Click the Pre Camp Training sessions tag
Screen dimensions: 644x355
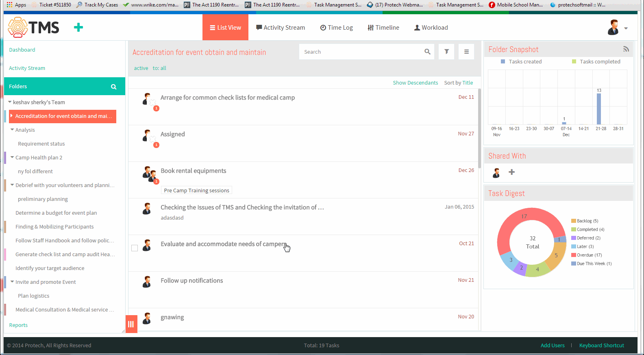tap(197, 190)
